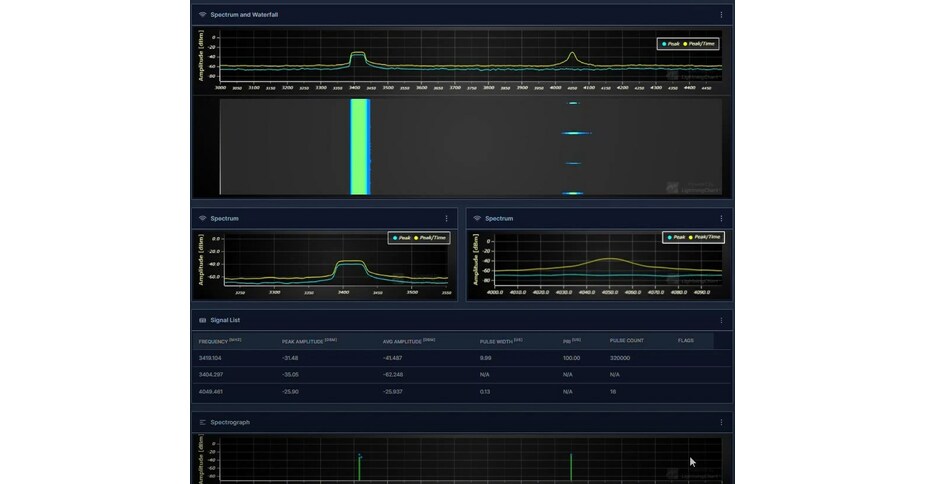Open the left Spectrum panel's three-dot menu
The height and width of the screenshot is (484, 925).
446,218
